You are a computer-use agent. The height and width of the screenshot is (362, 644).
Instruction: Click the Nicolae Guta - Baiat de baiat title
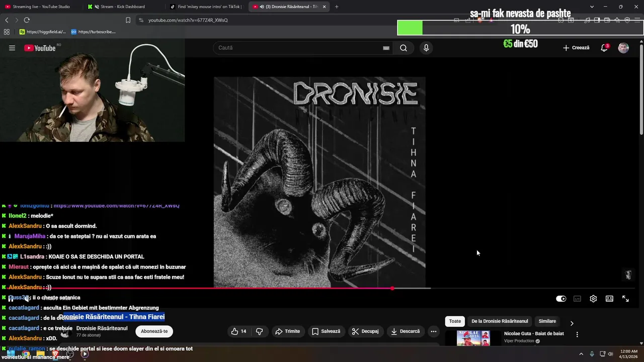[534, 334]
